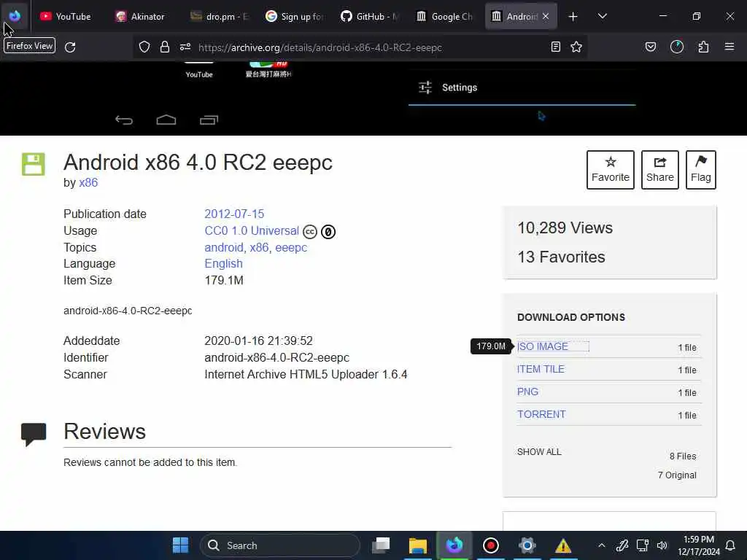Image resolution: width=747 pixels, height=560 pixels.
Task: Open Firefox application menu
Action: tap(729, 47)
